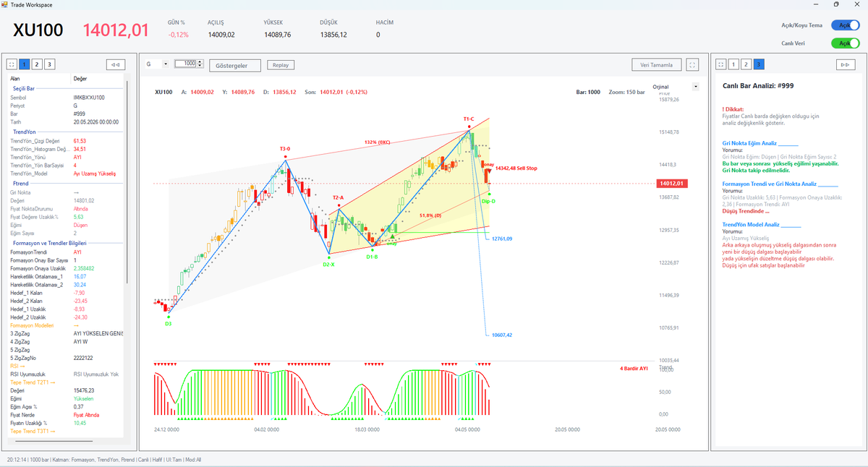Click the Veri Tamamla button

[656, 64]
